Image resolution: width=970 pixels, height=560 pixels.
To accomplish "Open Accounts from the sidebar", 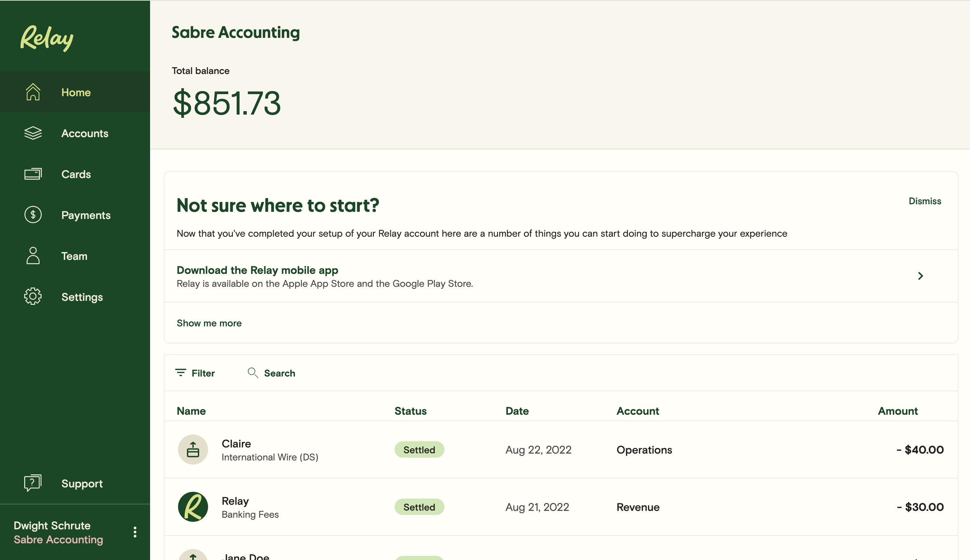I will [75, 133].
